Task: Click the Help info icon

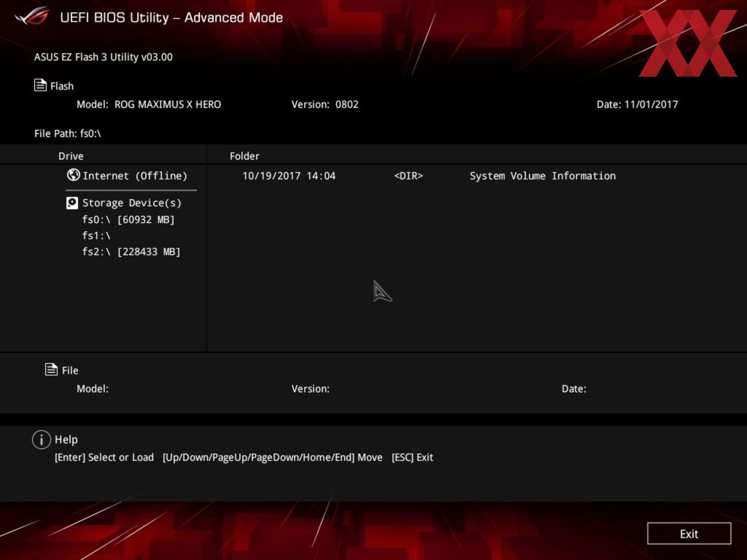Action: click(41, 440)
